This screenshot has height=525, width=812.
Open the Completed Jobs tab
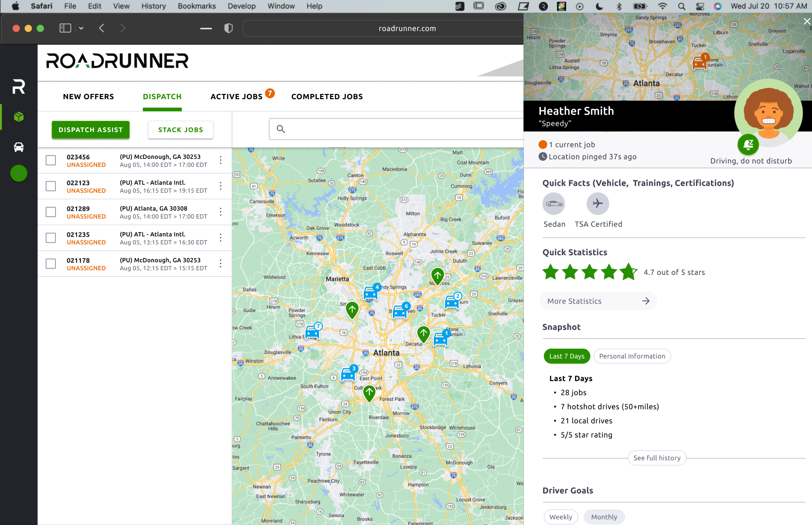pos(327,96)
